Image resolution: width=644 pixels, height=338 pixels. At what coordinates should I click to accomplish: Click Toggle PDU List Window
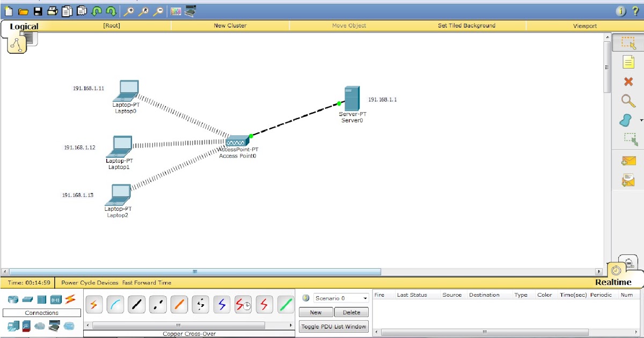click(x=333, y=326)
